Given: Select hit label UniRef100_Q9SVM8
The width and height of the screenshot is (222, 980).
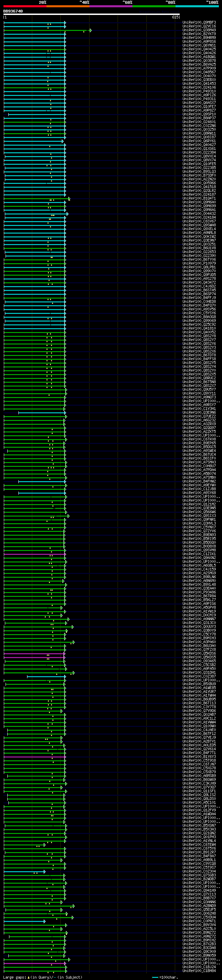Looking at the screenshot, I should (199, 550).
